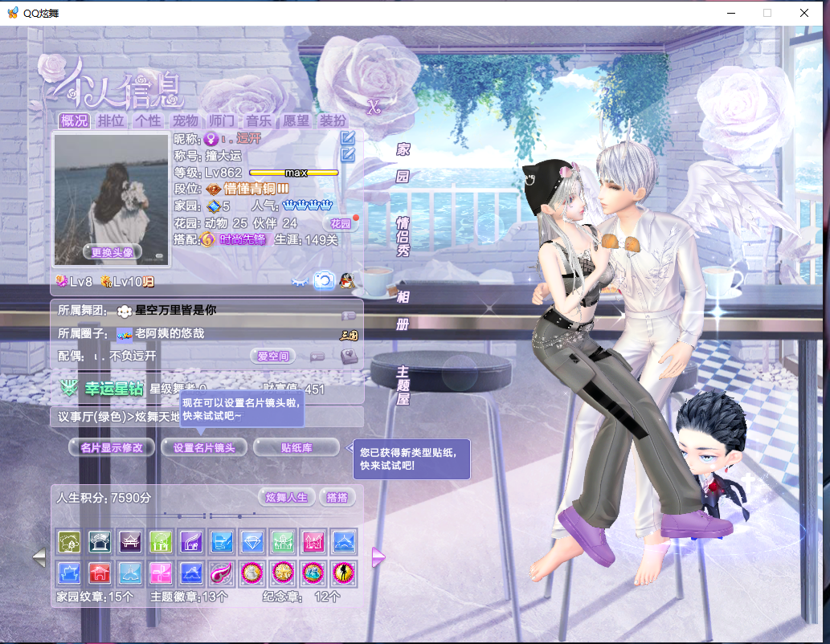Screen dimensions: 830x644
Task: Open the 情侣秀 couple show side menu
Action: pyautogui.click(x=403, y=236)
